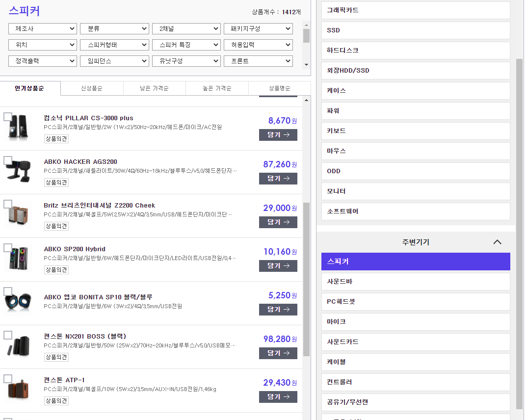
Task: Select the 인기상품순 sort tab
Action: point(30,88)
